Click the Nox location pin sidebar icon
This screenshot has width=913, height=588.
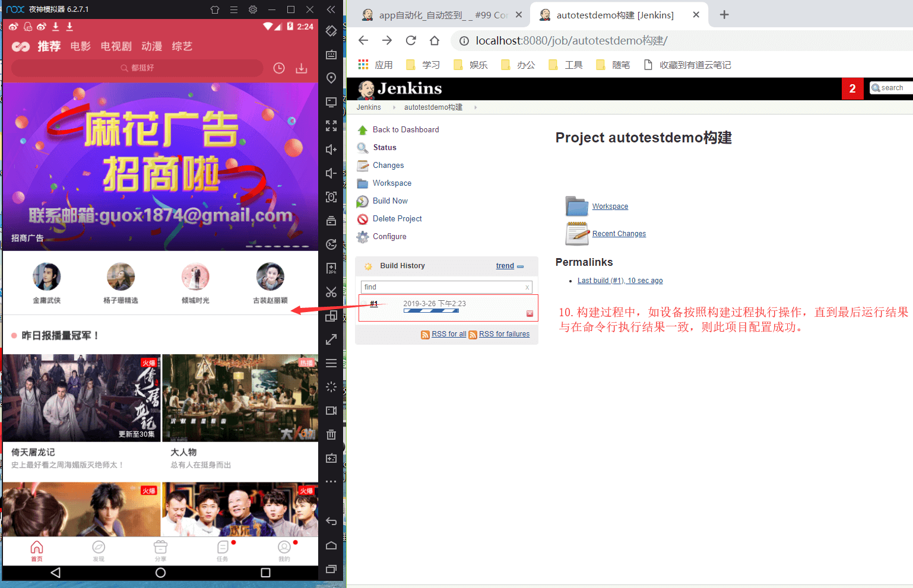[x=331, y=78]
